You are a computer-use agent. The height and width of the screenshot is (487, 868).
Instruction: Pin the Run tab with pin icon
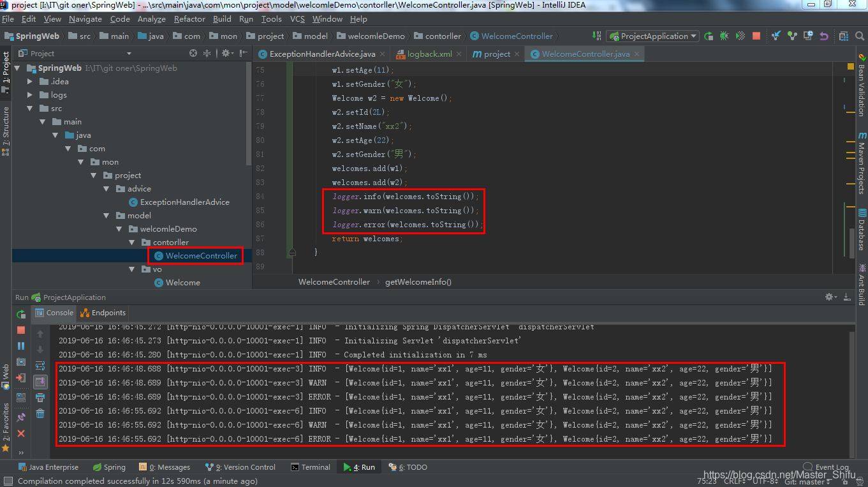21,417
